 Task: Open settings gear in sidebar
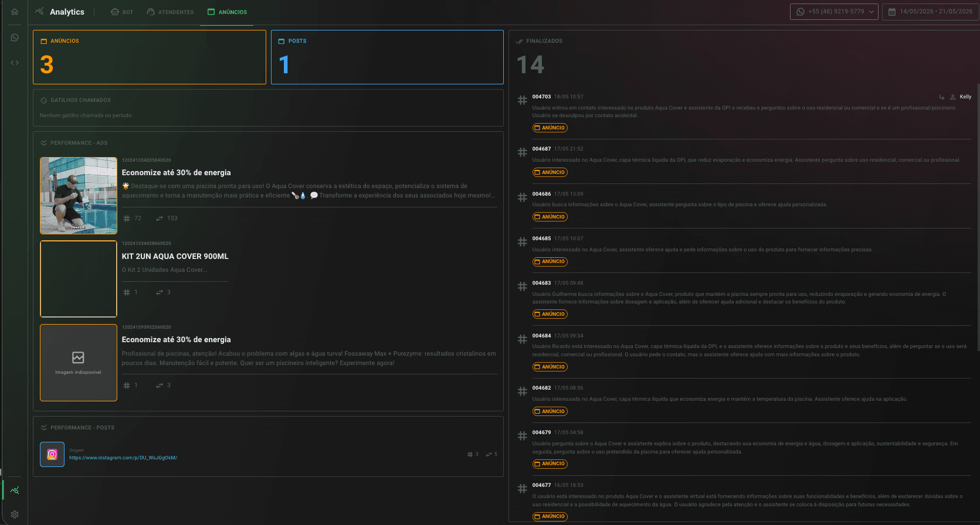click(15, 514)
